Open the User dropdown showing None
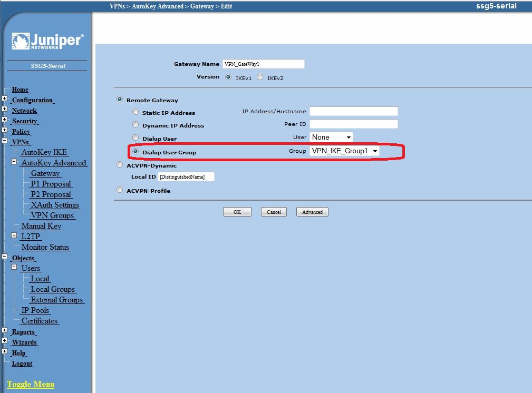The width and height of the screenshot is (532, 393). point(331,137)
